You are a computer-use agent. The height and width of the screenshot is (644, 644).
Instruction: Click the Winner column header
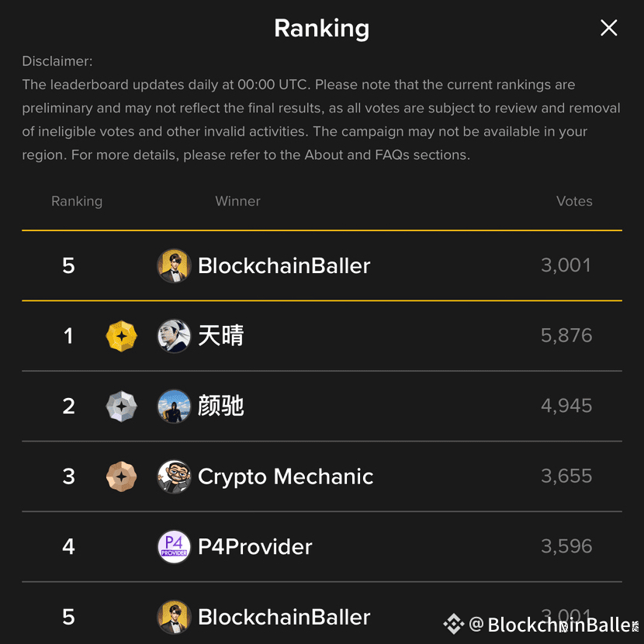[x=237, y=201]
